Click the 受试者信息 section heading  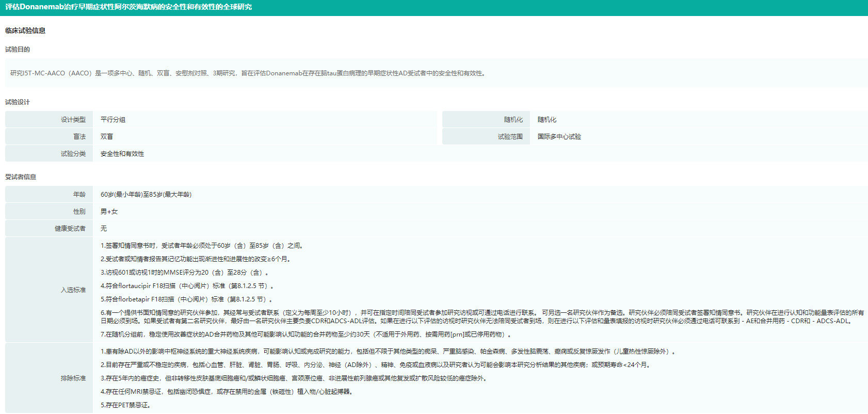pyautogui.click(x=21, y=177)
